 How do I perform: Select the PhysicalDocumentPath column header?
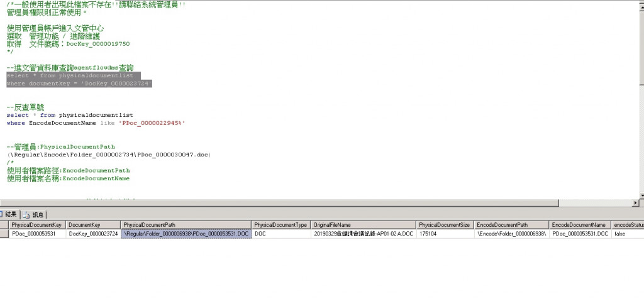[186, 225]
